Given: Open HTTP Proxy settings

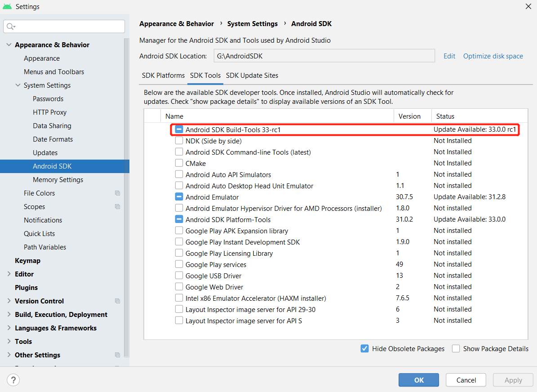Looking at the screenshot, I should point(50,112).
